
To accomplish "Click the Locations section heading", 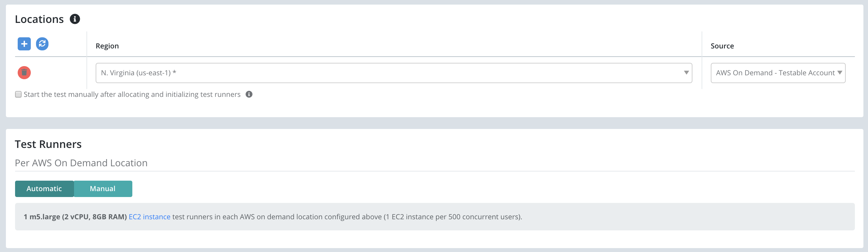I will pyautogui.click(x=39, y=19).
